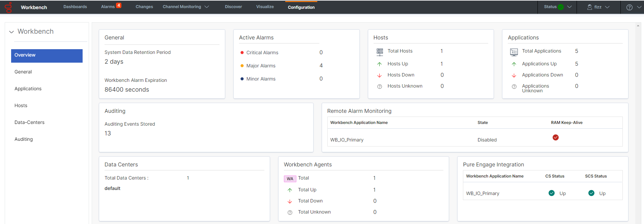Click the WA Workbench Agents badge icon

[290, 179]
